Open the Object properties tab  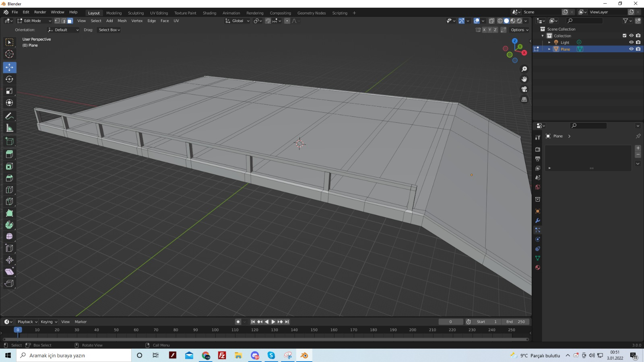coord(537,211)
